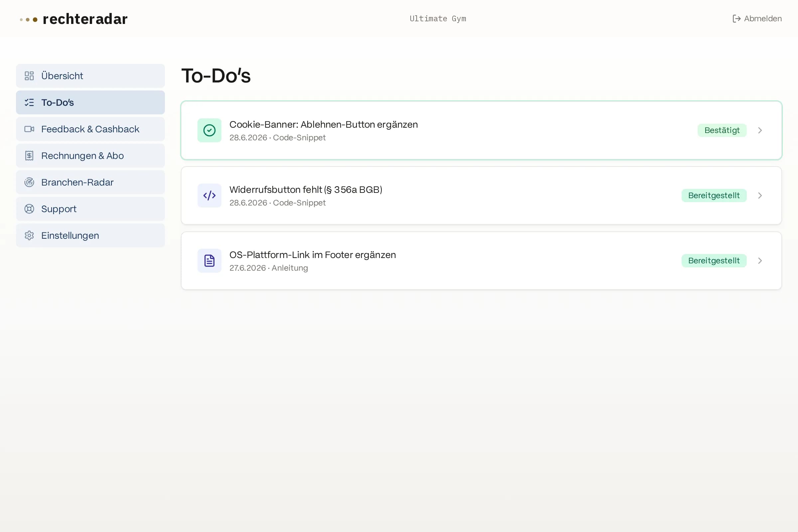Click the gear icon for Einstellungen
This screenshot has width=798, height=532.
pyautogui.click(x=29, y=235)
